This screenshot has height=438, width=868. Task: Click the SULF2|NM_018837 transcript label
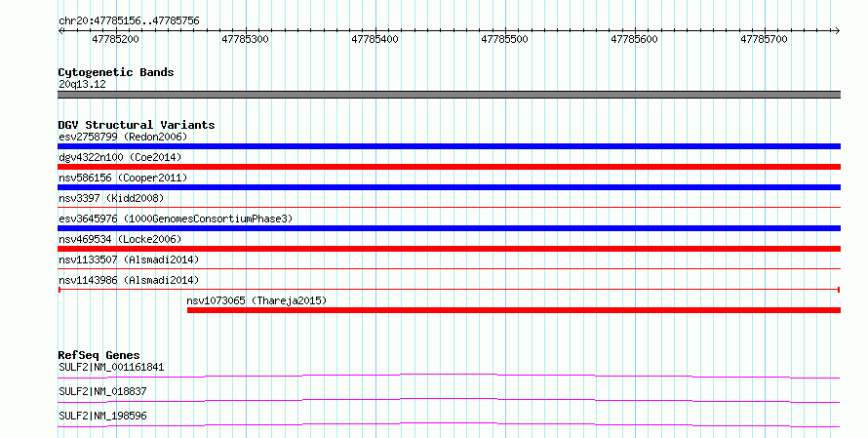tap(102, 391)
